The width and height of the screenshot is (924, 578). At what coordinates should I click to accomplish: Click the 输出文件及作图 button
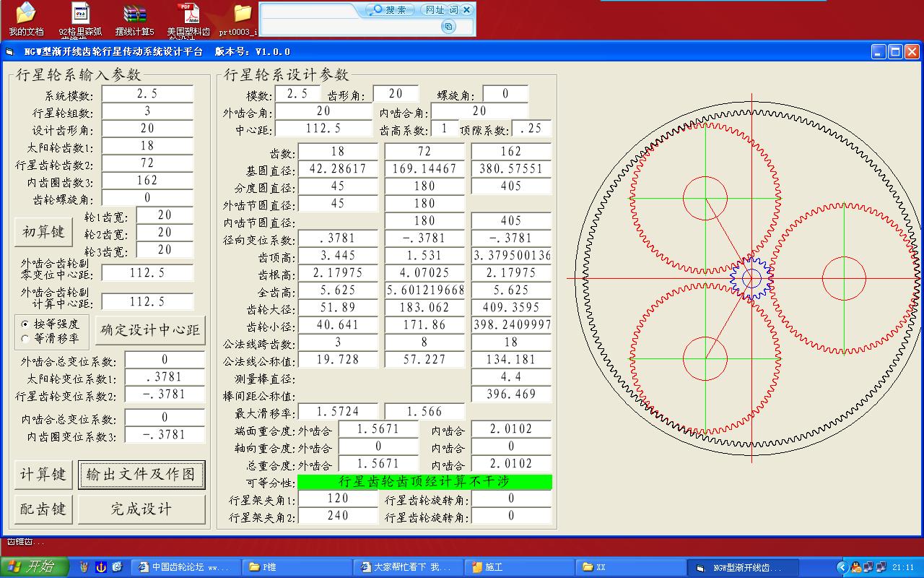(x=141, y=475)
